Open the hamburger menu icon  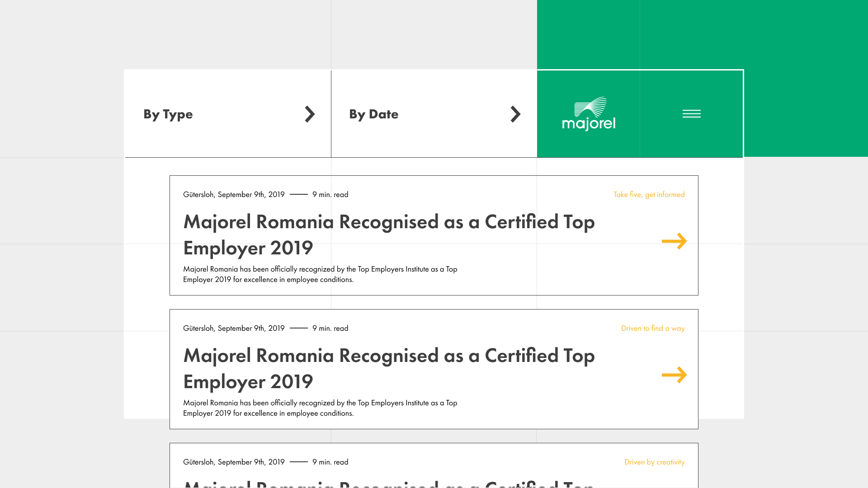691,114
